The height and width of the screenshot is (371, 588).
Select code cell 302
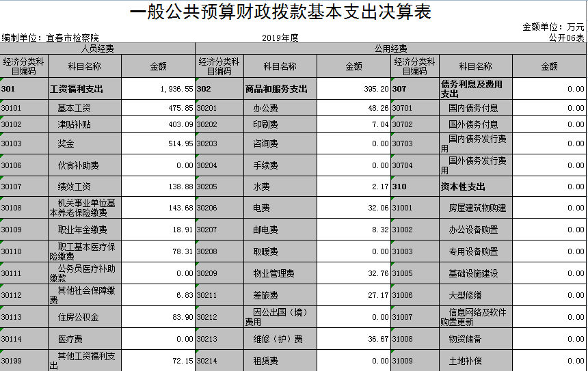[x=219, y=89]
